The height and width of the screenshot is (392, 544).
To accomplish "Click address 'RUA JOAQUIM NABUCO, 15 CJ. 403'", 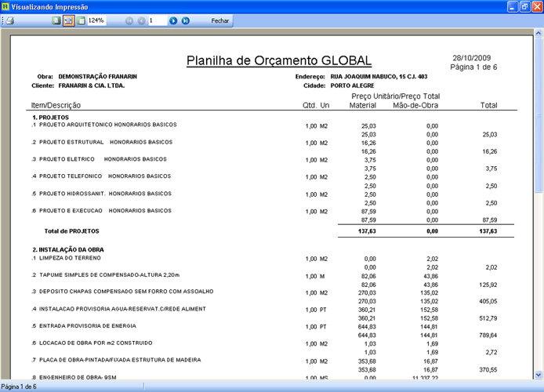I will tap(379, 77).
